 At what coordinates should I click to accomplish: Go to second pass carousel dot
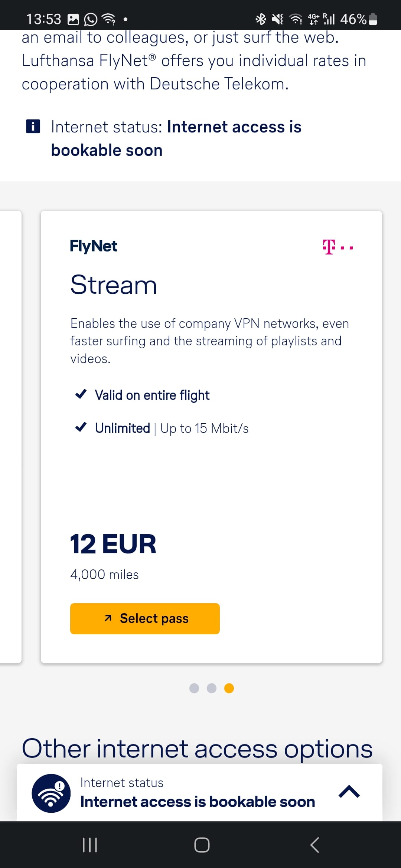coord(212,688)
